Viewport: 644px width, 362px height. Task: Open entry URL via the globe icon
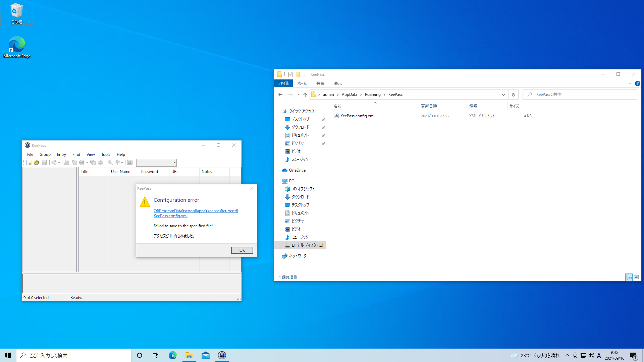coord(82,163)
